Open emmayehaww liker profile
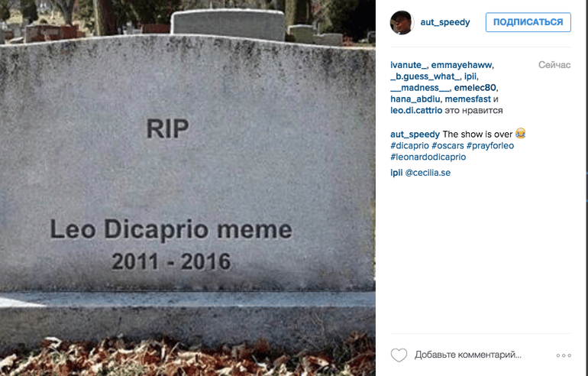Screen dimensions: 588x376 coord(461,65)
